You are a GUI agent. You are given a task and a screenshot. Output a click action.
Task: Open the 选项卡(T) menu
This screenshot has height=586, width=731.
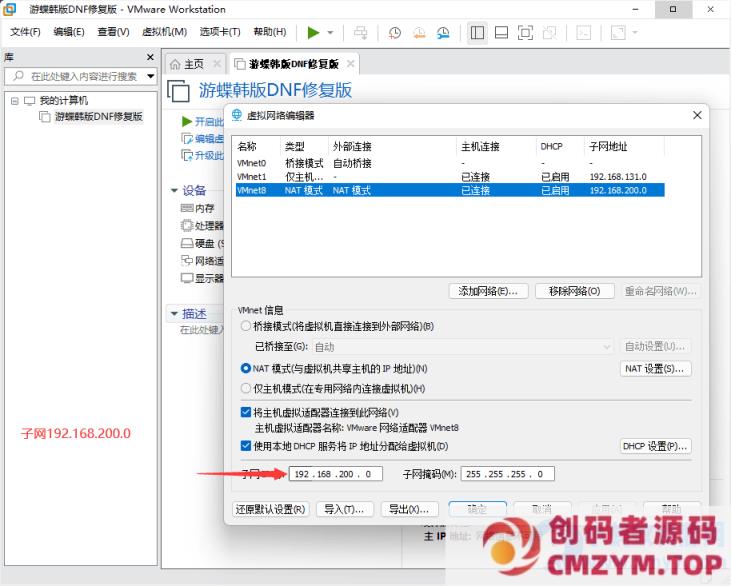220,32
